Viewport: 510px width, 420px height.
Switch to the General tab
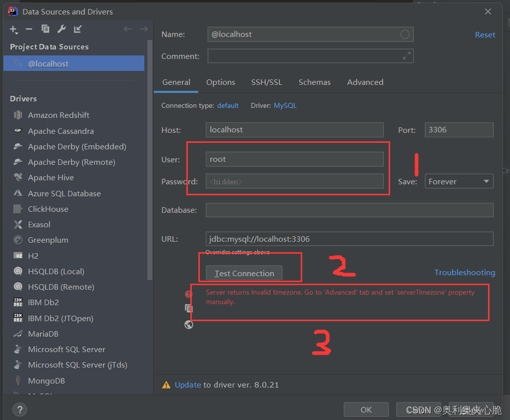[176, 82]
